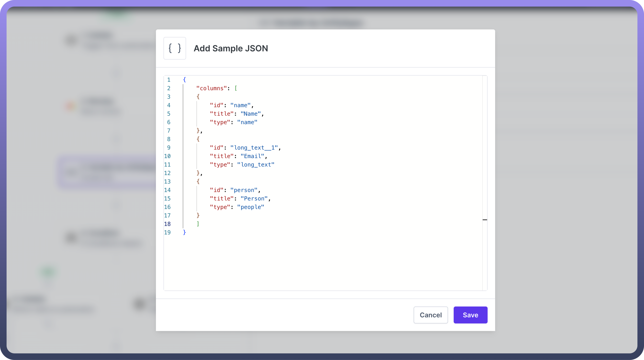Place cursor in "Name" title on line 5
This screenshot has width=644, height=360.
251,114
